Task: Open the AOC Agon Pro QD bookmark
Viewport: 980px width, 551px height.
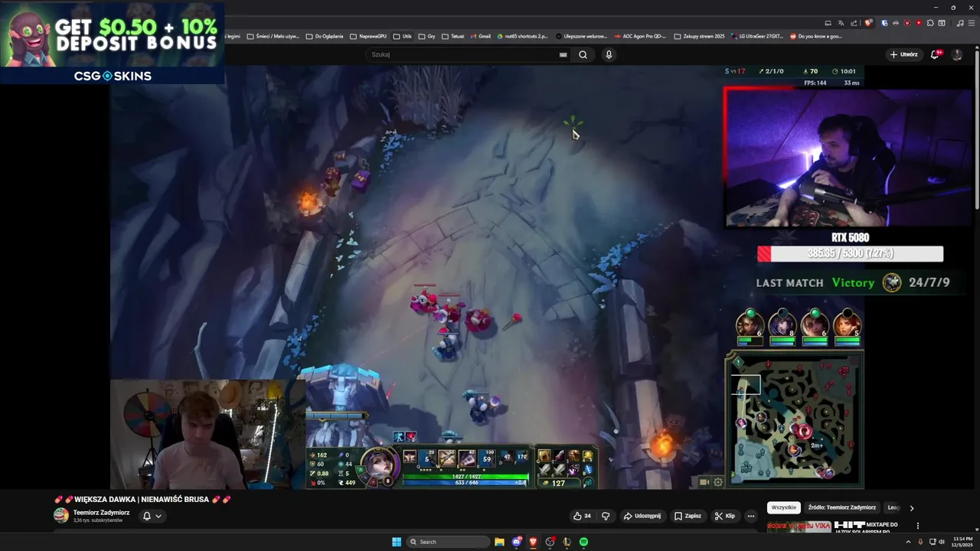Action: 639,36
